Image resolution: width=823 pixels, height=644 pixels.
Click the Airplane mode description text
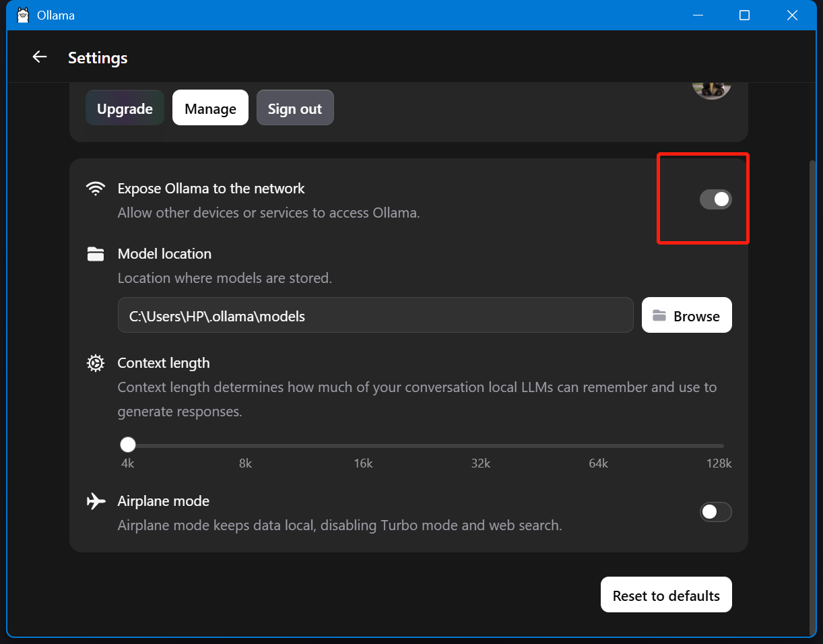pos(340,525)
